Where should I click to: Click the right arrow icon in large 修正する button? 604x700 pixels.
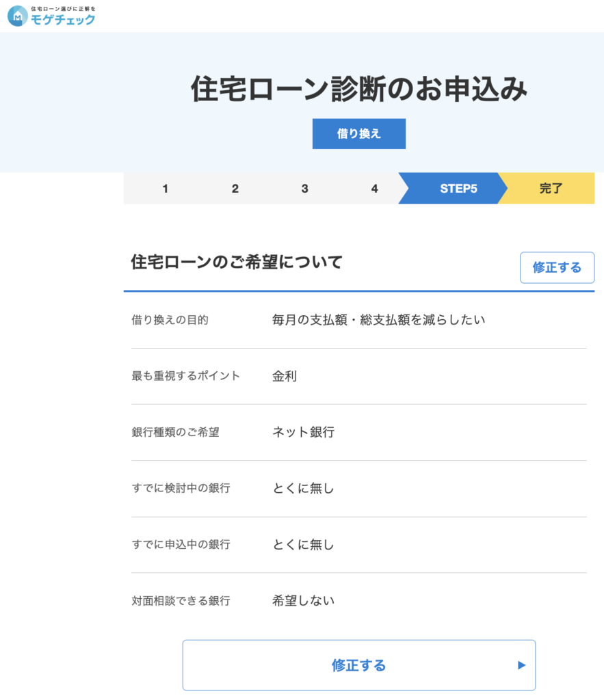click(x=521, y=665)
